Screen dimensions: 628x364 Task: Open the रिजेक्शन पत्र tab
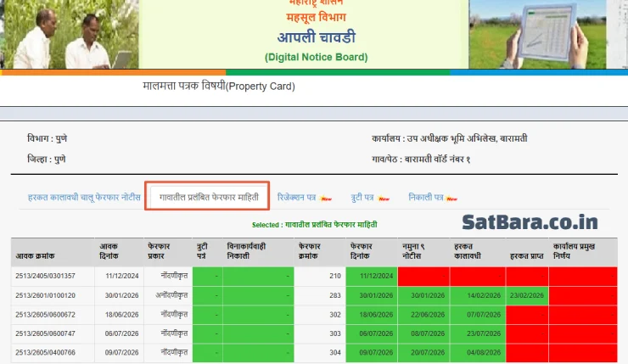[x=296, y=198]
